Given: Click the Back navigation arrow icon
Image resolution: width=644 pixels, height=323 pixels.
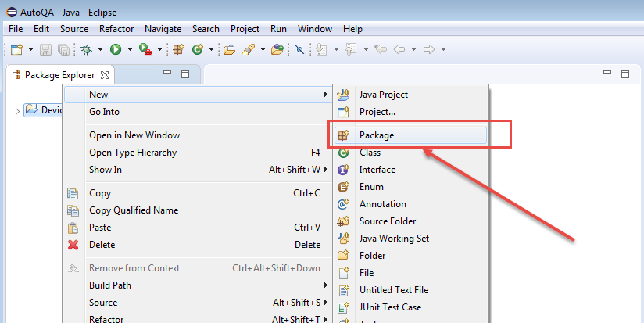Looking at the screenshot, I should [x=399, y=49].
